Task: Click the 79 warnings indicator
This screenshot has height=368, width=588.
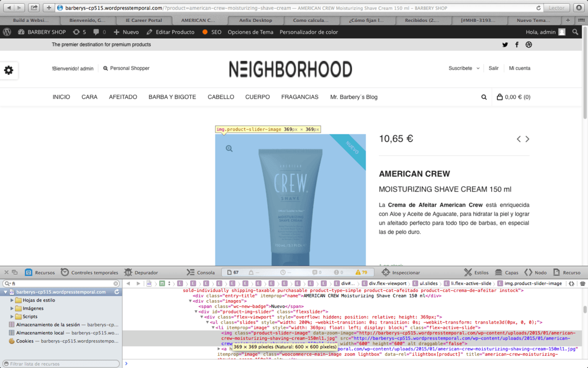Action: (361, 272)
